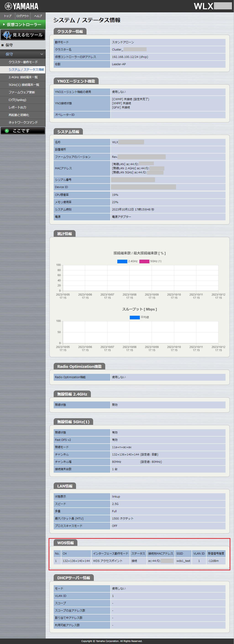Image resolution: width=234 pixels, height=644 pixels.
Task: Click the Yamaha logo in the header
Action: point(21,6)
